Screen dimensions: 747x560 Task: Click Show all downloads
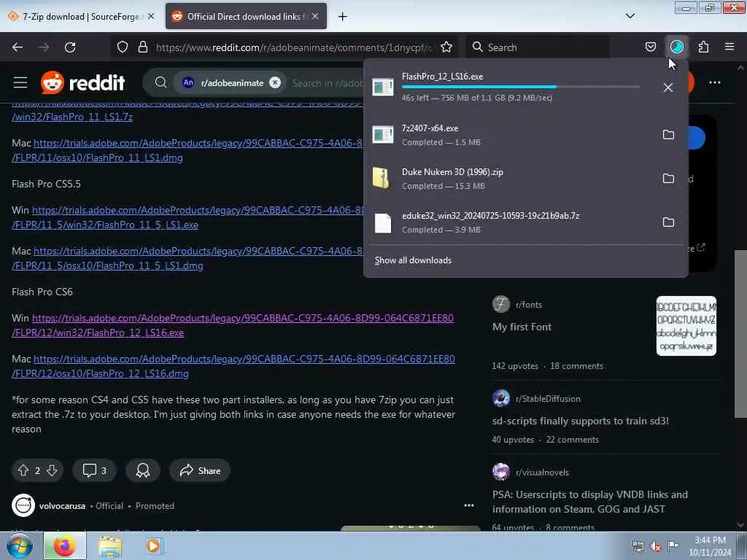pyautogui.click(x=413, y=260)
